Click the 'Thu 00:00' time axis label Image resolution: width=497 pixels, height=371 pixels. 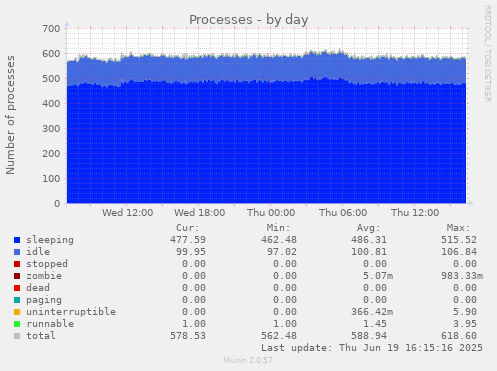[271, 213]
